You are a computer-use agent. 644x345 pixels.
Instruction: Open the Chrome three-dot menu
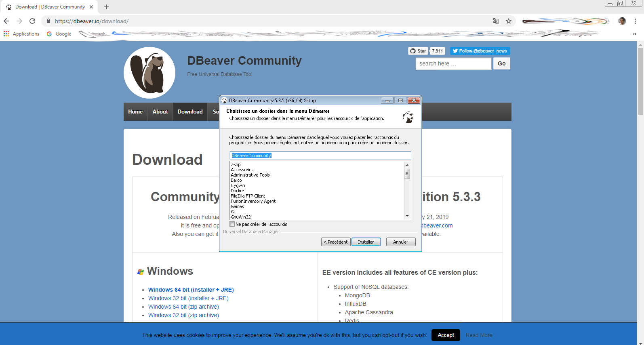coord(635,21)
